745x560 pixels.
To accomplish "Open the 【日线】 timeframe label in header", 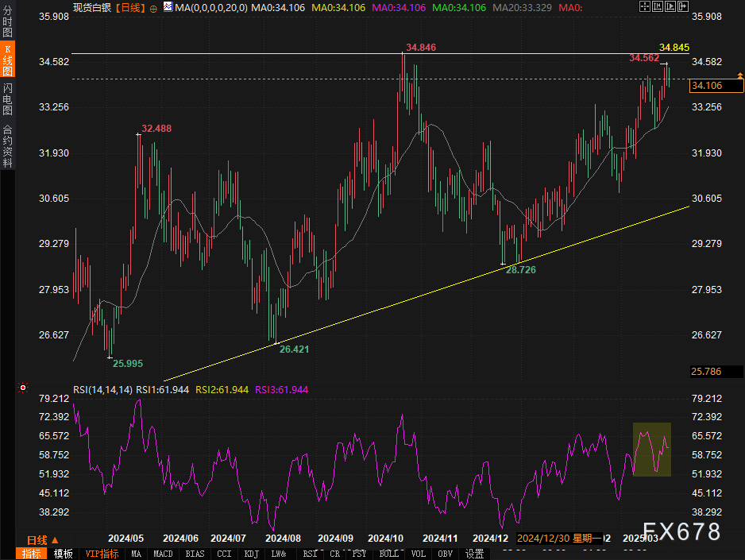I will pyautogui.click(x=130, y=7).
